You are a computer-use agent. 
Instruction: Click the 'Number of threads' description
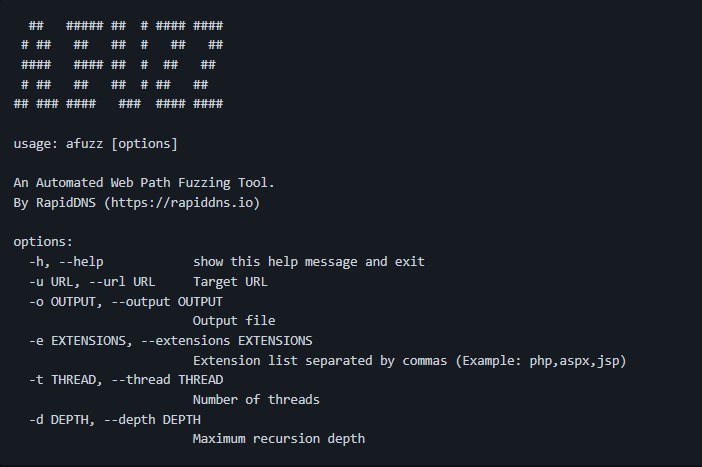[x=256, y=400]
